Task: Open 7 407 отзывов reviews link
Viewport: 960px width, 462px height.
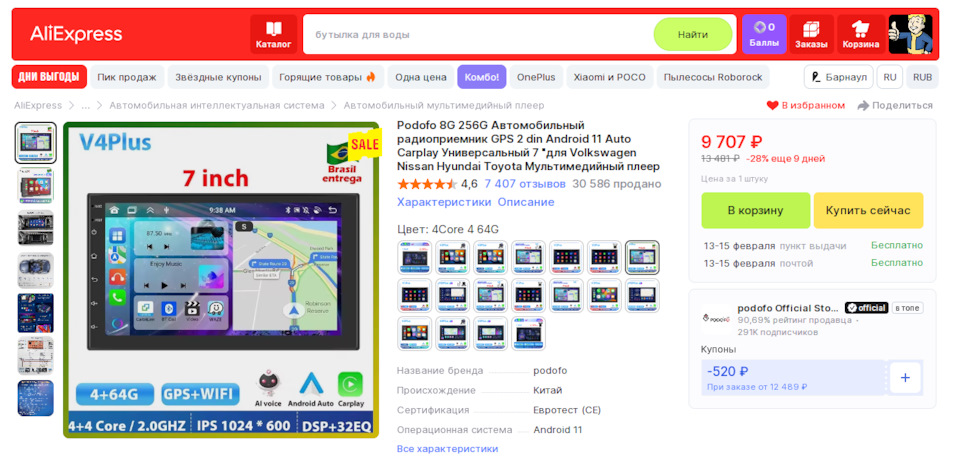Action: click(525, 184)
